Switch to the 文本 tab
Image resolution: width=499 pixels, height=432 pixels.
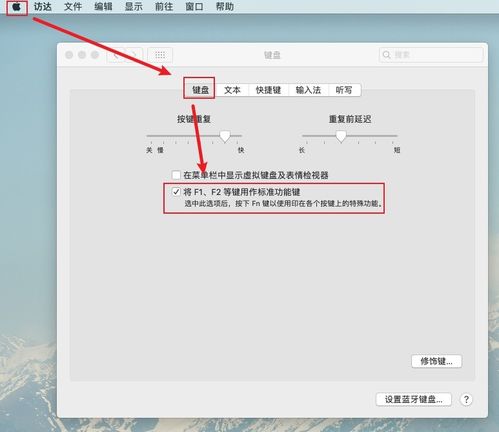(x=232, y=90)
